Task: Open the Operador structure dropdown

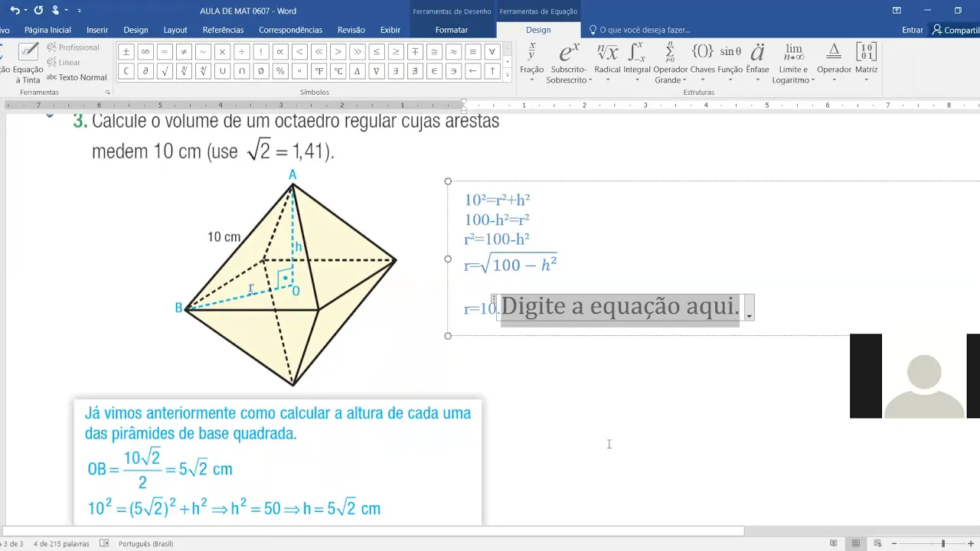Action: pyautogui.click(x=834, y=63)
